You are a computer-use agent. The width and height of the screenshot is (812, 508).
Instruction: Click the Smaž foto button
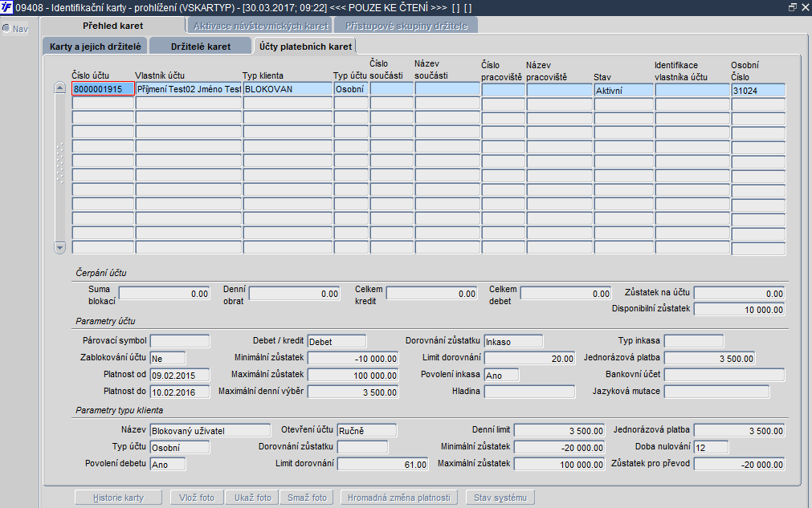[x=307, y=498]
